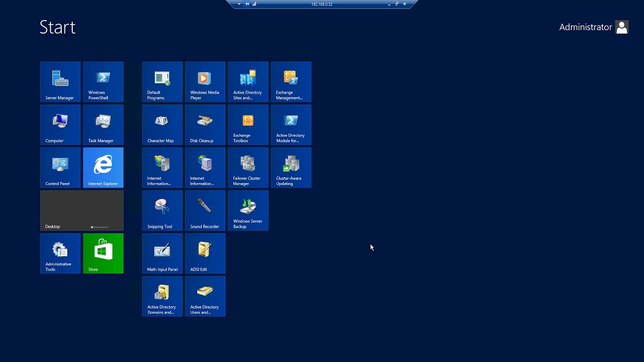The width and height of the screenshot is (644, 362).
Task: Open the Computer tile
Action: tap(60, 125)
